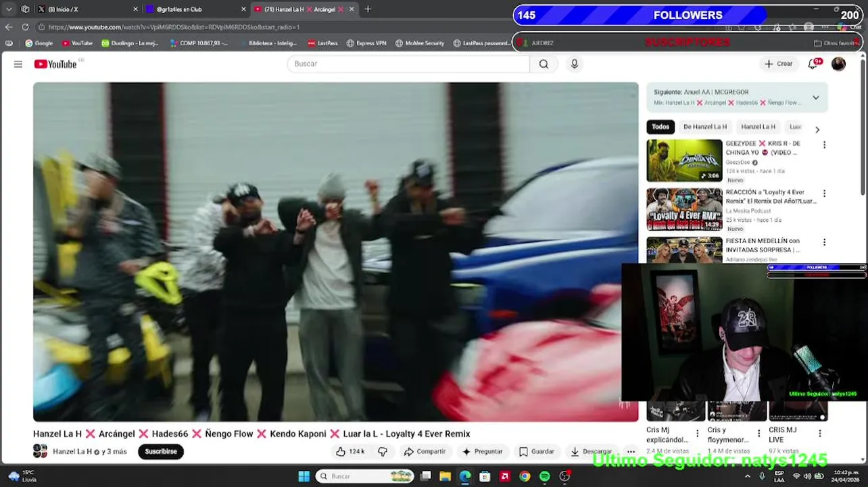Close the YouTube Hanzel La H tab

pos(351,9)
